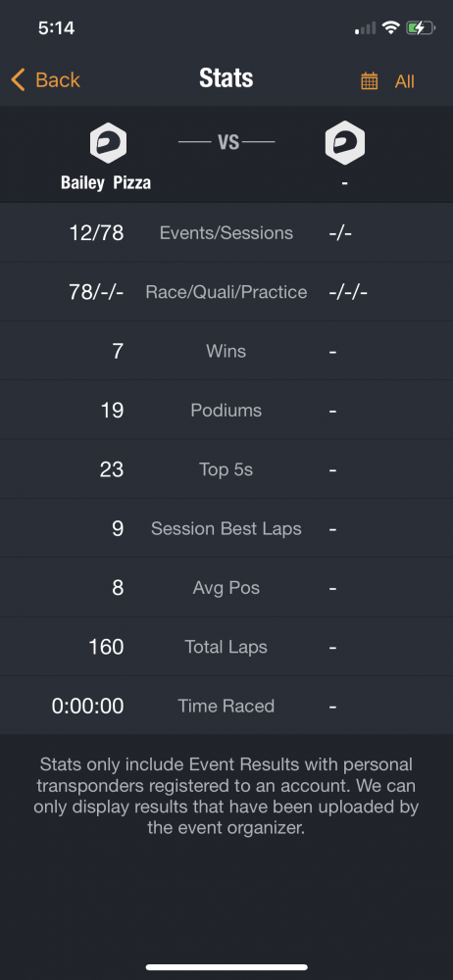Open the All date range filter
The image size is (453, 980).
[x=404, y=82]
